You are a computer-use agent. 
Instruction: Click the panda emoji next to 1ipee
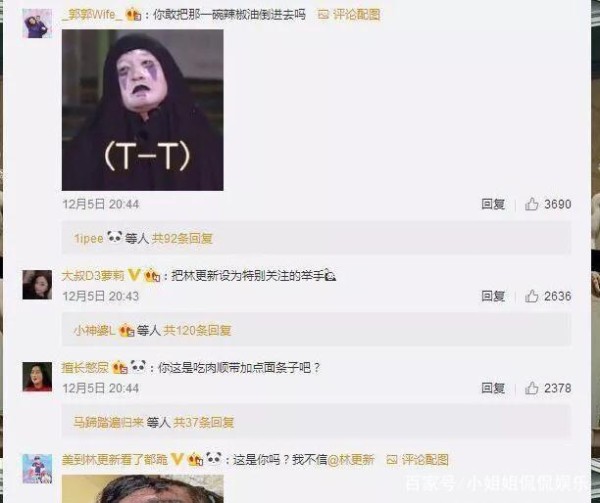pyautogui.click(x=114, y=238)
